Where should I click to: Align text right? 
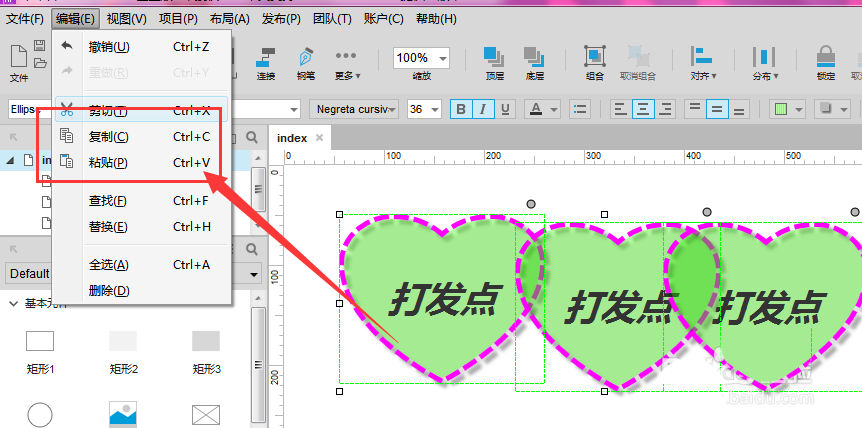coord(665,109)
